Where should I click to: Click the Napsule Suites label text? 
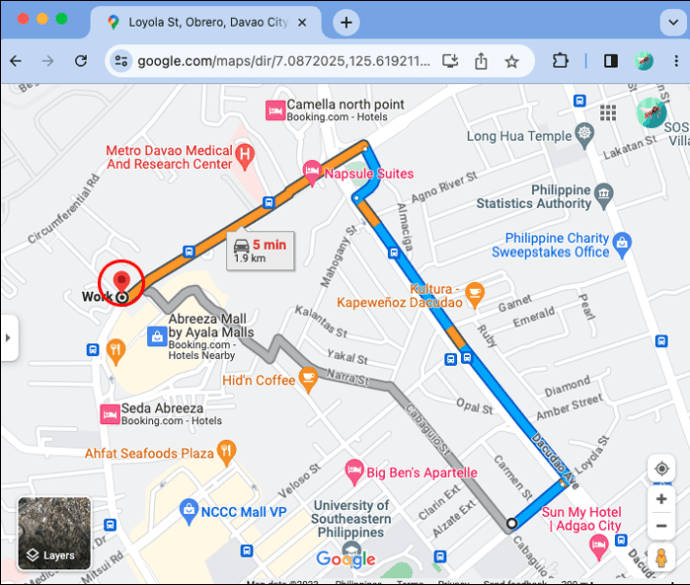(x=369, y=174)
